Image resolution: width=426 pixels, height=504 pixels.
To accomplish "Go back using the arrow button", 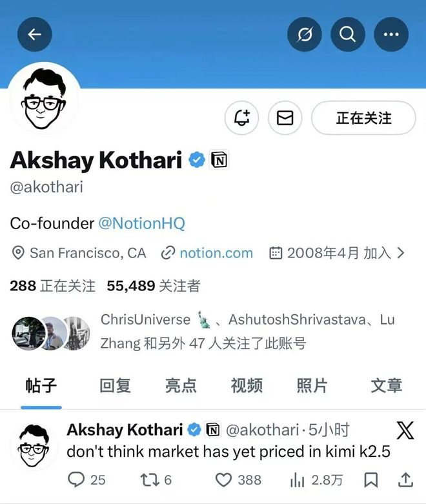I will click(x=35, y=34).
